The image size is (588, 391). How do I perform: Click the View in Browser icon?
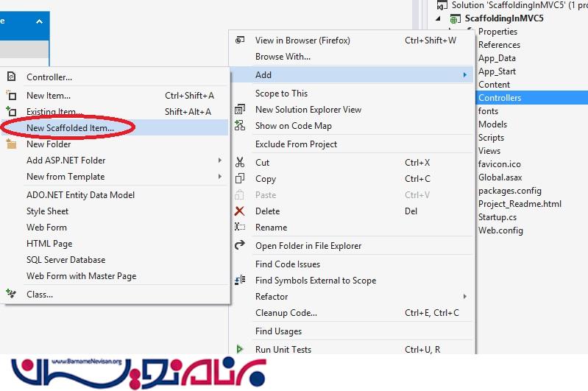(240, 40)
